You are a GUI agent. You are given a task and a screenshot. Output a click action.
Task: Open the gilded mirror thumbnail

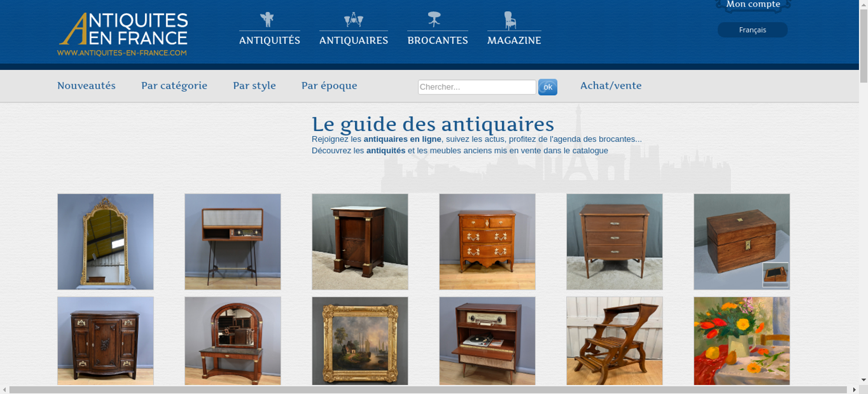(105, 242)
